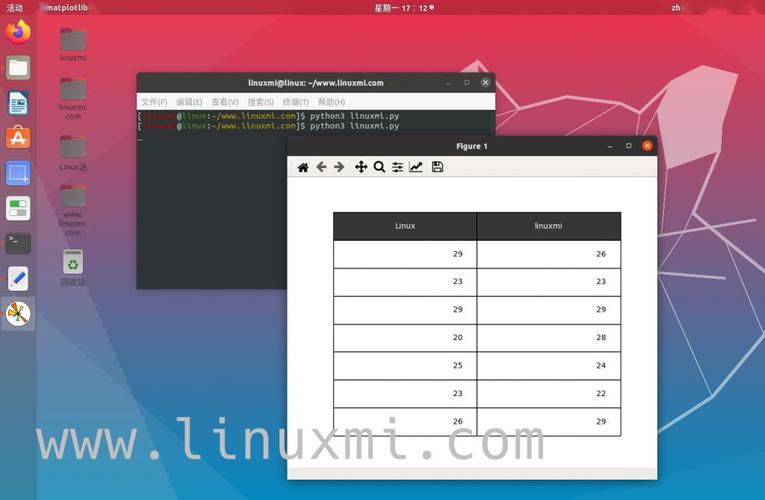Screen dimensions: 765x500
Task: Select the Pan axes cross-arrow tool
Action: (x=361, y=167)
